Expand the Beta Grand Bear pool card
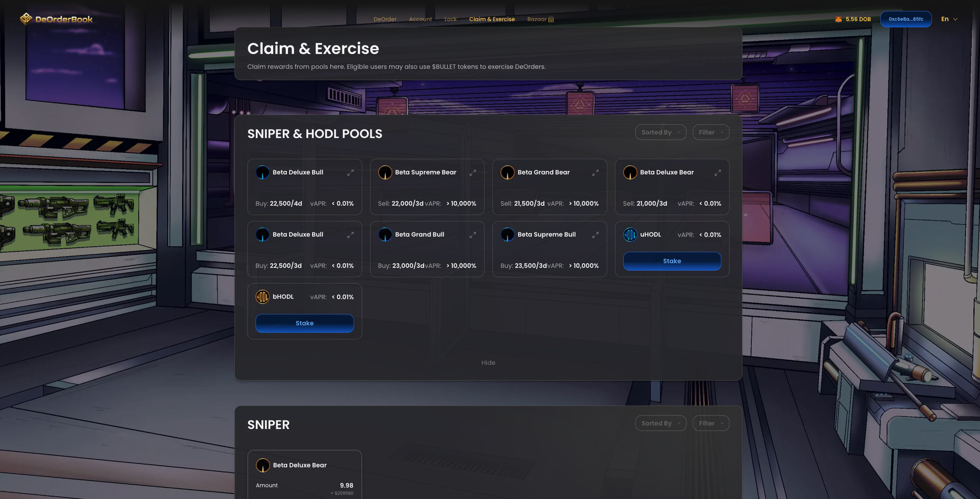 pos(595,173)
